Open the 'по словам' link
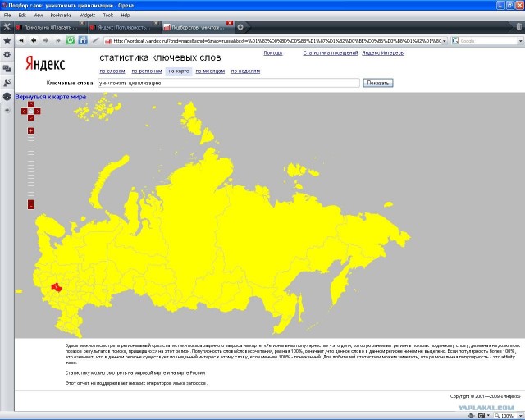525x420 pixels. point(112,71)
